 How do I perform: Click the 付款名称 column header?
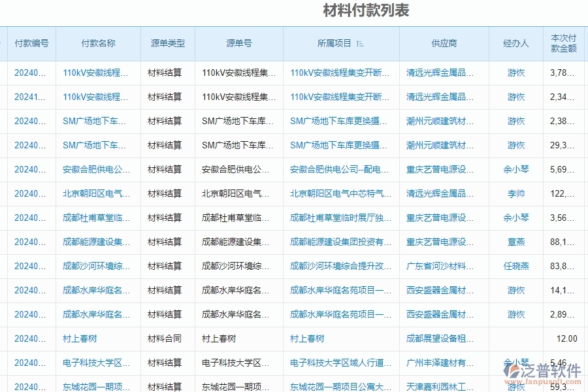98,44
